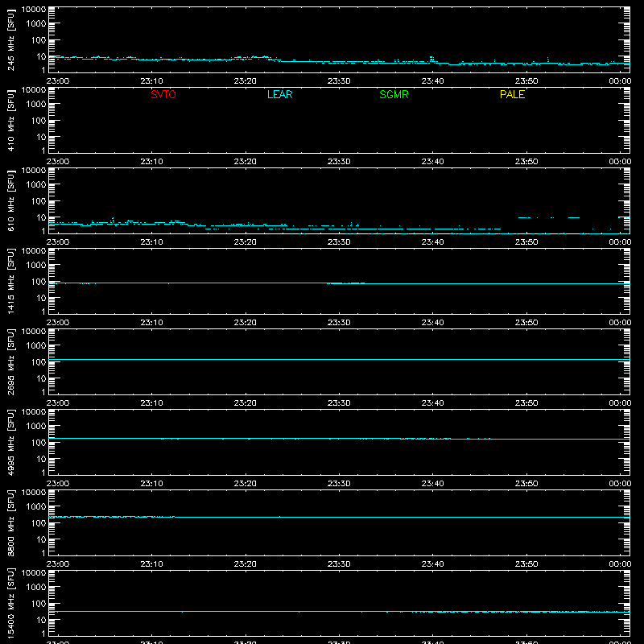Screen dimensions: 644x644
Task: Click the 23:00 label below the 8800 MHz plot
Action: point(58,564)
